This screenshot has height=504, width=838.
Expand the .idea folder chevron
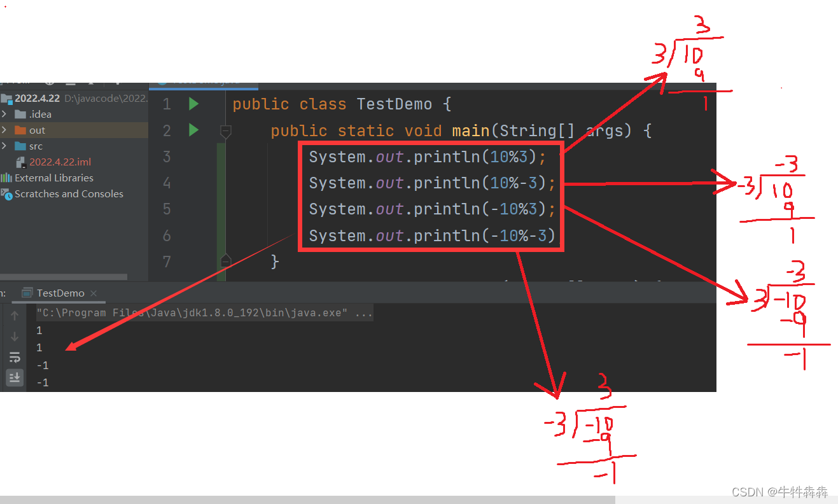pyautogui.click(x=4, y=115)
